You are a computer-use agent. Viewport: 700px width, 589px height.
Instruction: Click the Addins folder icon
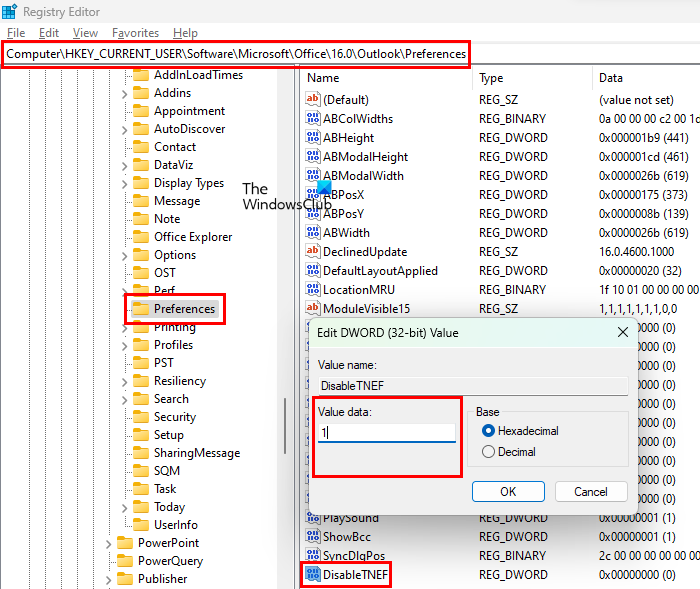(x=141, y=93)
